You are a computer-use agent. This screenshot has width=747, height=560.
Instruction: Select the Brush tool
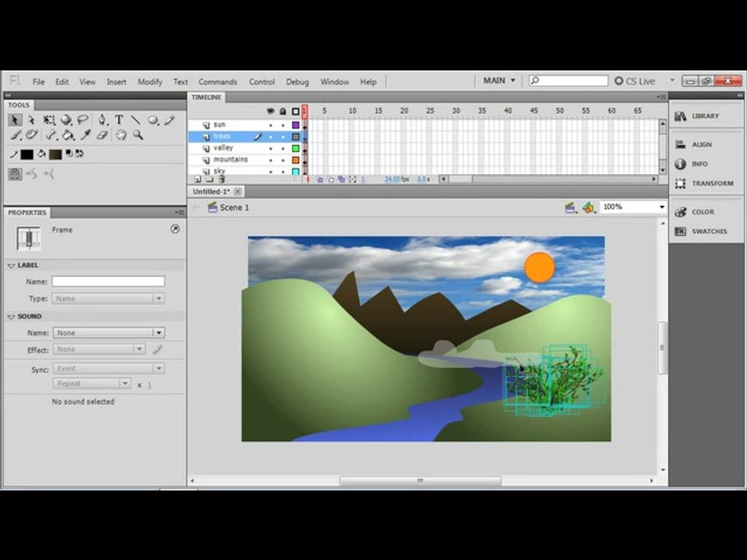click(16, 135)
